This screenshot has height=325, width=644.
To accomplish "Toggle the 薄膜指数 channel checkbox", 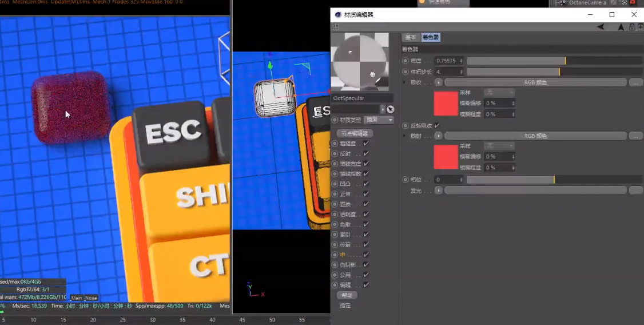I will pos(366,174).
